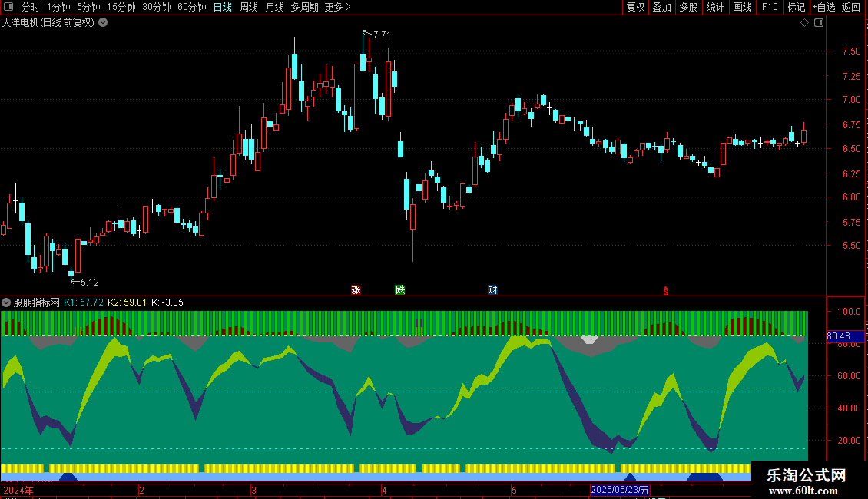Click the month 2 tick on time axis

pyautogui.click(x=141, y=491)
